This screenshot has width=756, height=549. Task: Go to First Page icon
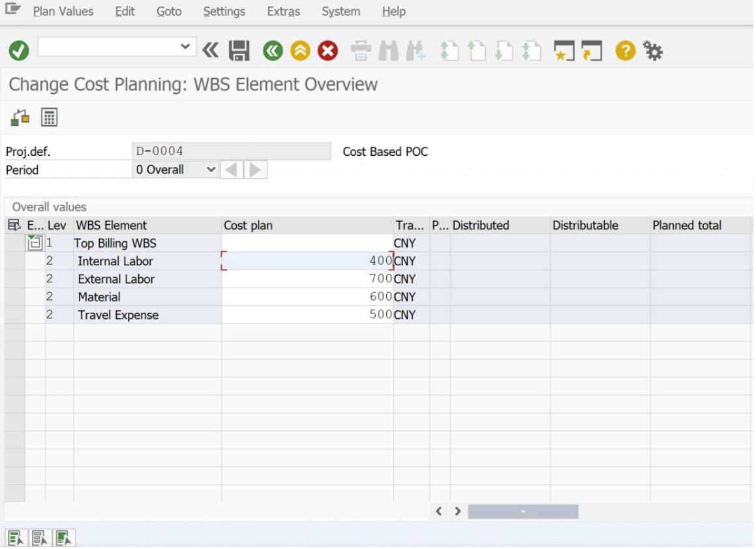[449, 51]
